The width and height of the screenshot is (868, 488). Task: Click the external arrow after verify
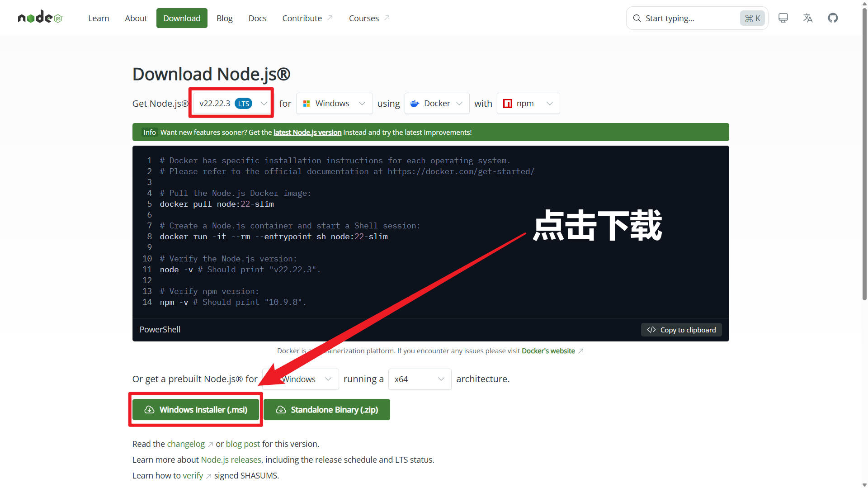[x=208, y=476]
